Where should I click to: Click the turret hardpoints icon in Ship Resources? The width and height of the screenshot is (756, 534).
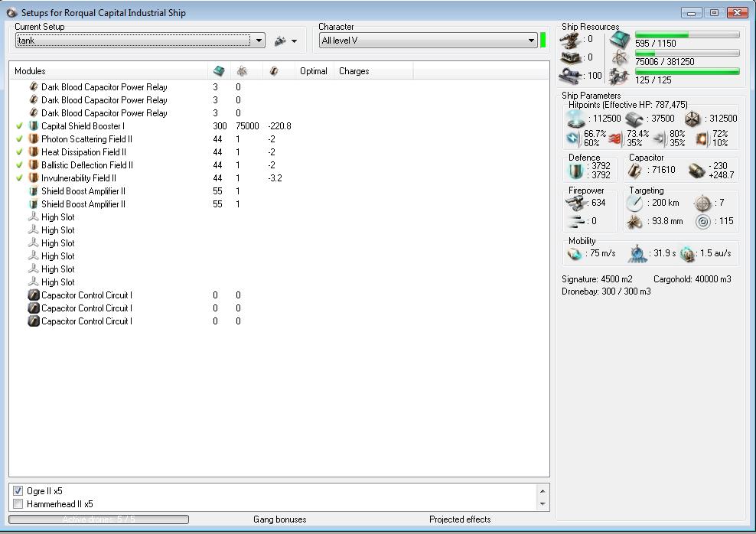pos(570,40)
